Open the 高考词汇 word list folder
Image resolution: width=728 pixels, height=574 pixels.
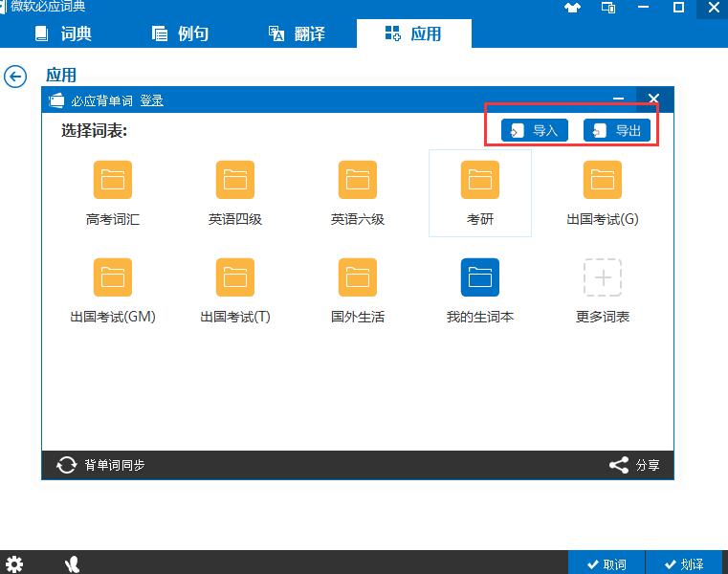pyautogui.click(x=113, y=180)
